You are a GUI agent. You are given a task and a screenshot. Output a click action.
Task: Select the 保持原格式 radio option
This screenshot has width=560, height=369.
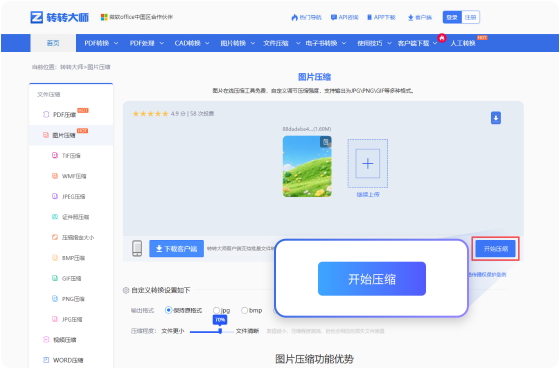(168, 310)
